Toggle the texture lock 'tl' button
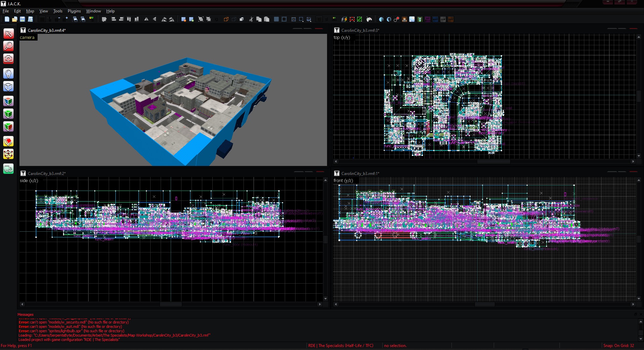Screen dimensions: 644x350 (319, 19)
